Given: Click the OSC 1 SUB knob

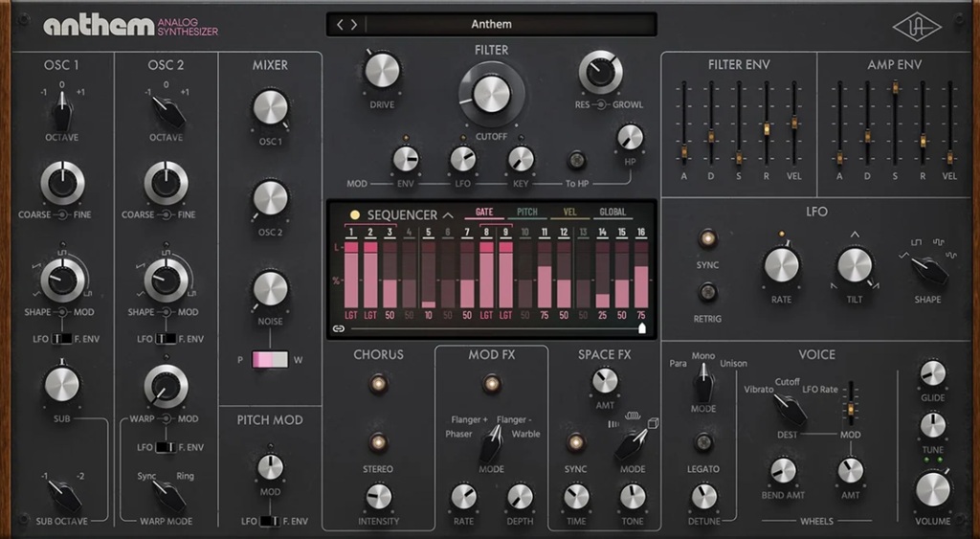Looking at the screenshot, I should click(62, 384).
